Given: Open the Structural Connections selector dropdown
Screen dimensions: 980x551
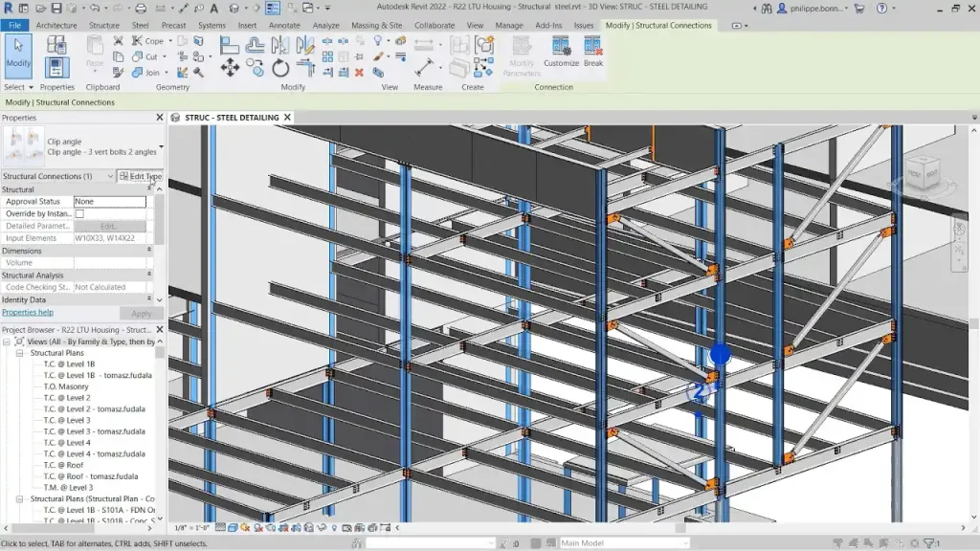Looking at the screenshot, I should 110,176.
